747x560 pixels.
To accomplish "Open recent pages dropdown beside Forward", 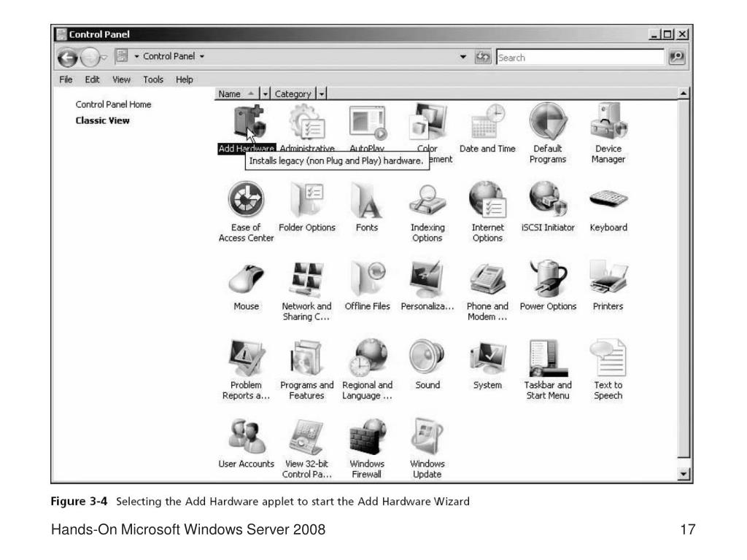I will pos(104,58).
